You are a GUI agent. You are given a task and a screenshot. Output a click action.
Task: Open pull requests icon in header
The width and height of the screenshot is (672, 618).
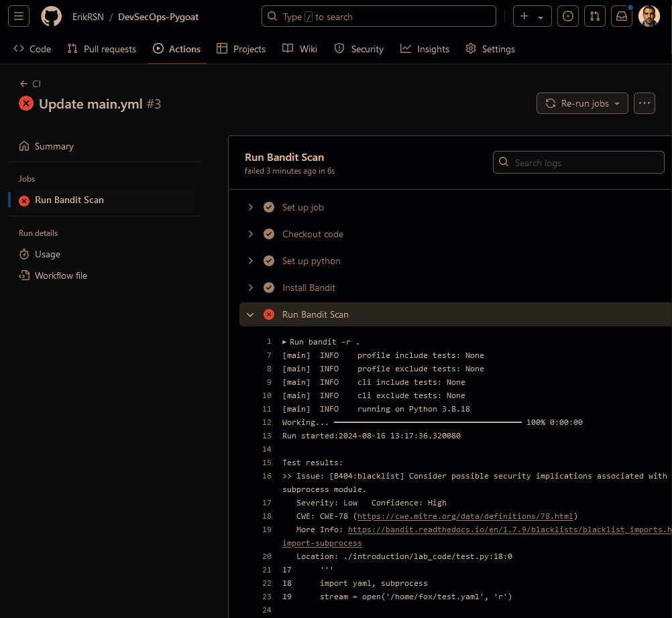click(594, 17)
